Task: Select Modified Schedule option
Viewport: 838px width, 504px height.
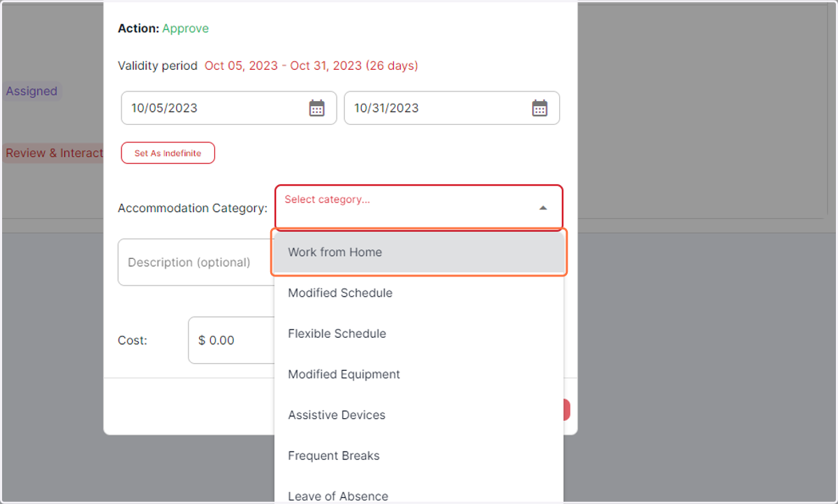Action: (419, 293)
